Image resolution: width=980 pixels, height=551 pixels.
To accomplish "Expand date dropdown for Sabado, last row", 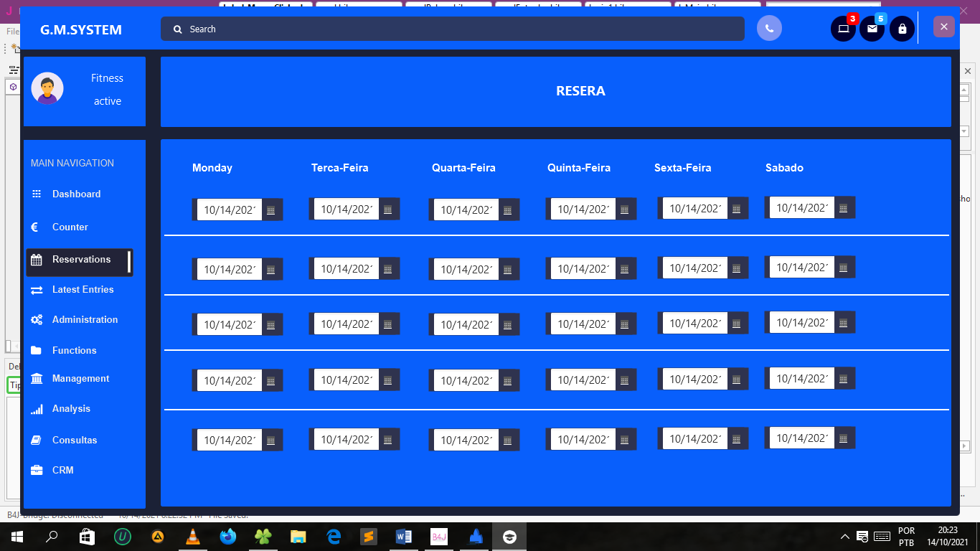I will coord(844,438).
